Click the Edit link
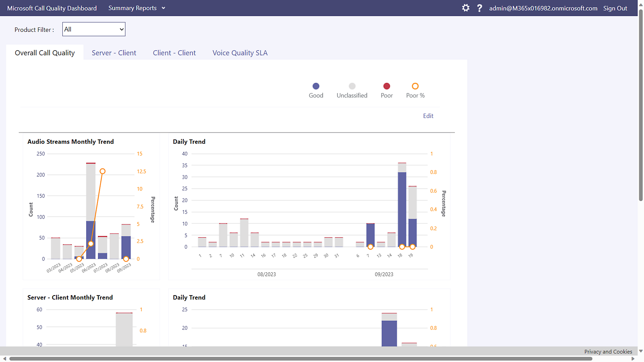 tap(428, 116)
